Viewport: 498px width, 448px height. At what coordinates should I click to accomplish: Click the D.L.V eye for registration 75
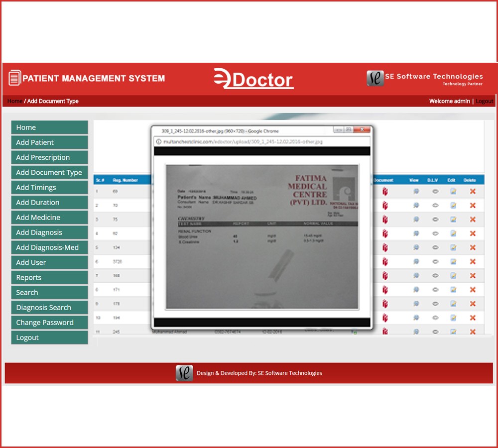(x=435, y=220)
